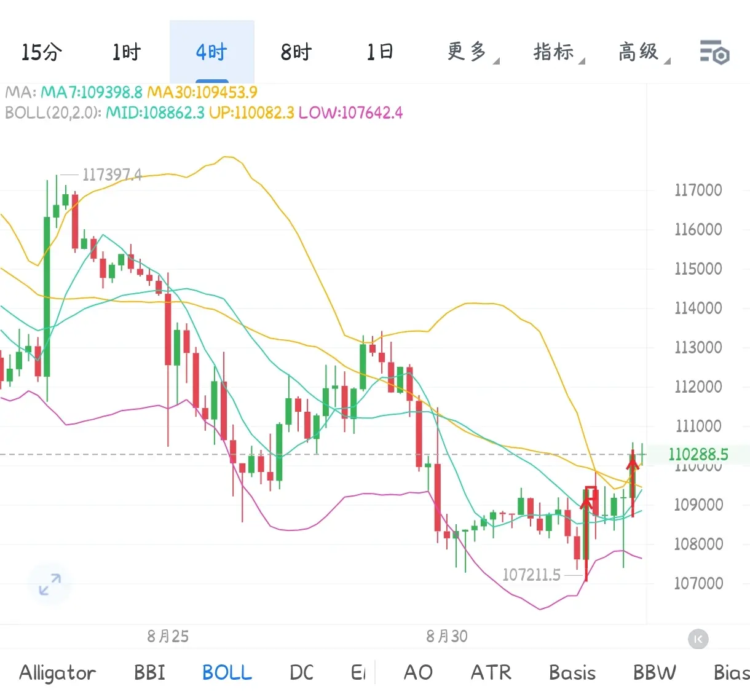750x700 pixels.
Task: Jump to latest candle with K icon
Action: (698, 639)
